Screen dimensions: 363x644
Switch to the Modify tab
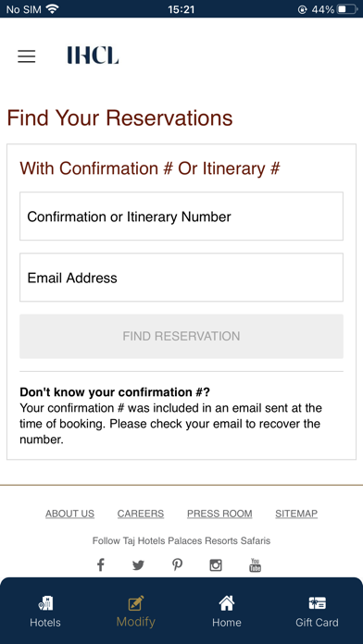click(x=136, y=611)
